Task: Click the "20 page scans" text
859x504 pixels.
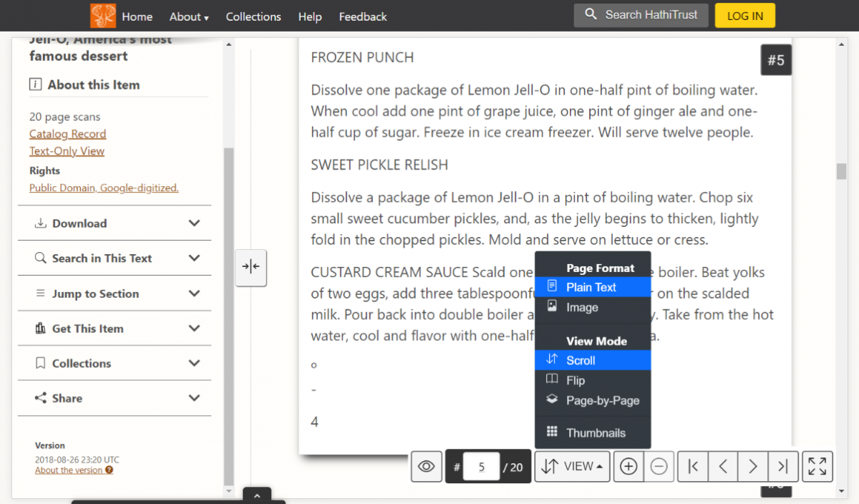Action: [x=64, y=117]
